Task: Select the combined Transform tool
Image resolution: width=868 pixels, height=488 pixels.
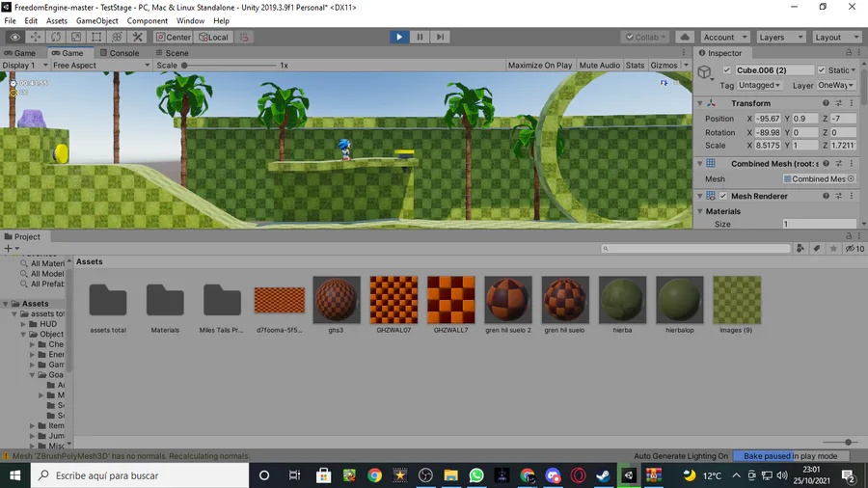Action: [x=117, y=37]
